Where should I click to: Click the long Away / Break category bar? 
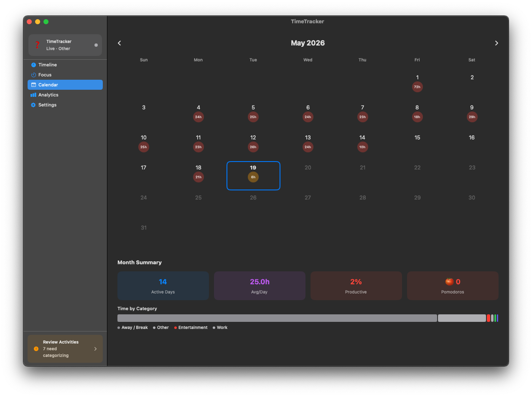[x=277, y=318]
